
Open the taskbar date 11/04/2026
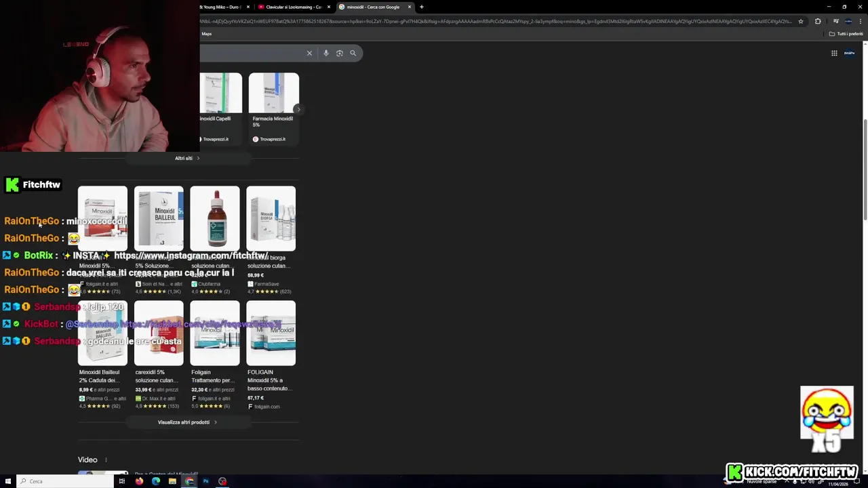click(x=838, y=484)
